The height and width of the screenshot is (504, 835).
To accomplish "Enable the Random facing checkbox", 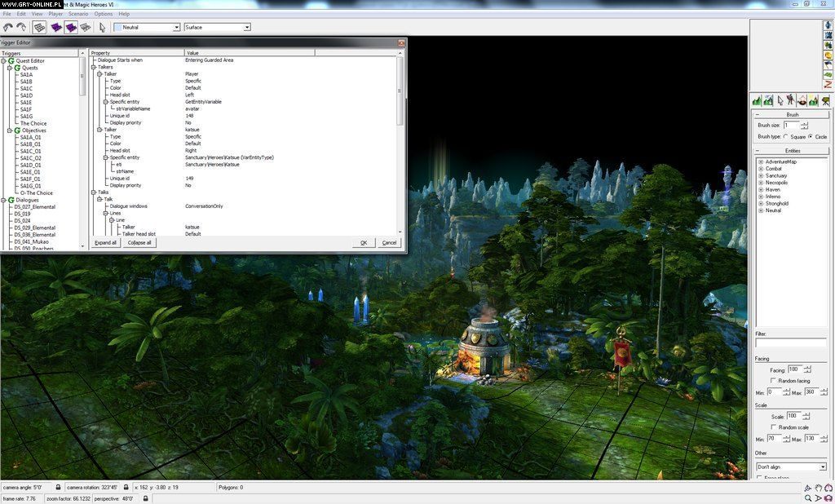I will pyautogui.click(x=773, y=380).
